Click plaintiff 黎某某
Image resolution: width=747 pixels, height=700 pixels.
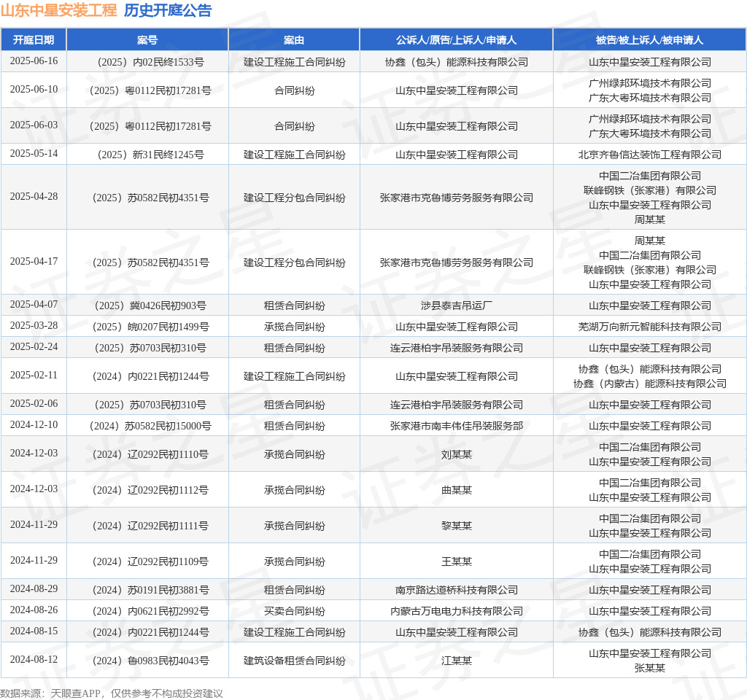pyautogui.click(x=457, y=526)
